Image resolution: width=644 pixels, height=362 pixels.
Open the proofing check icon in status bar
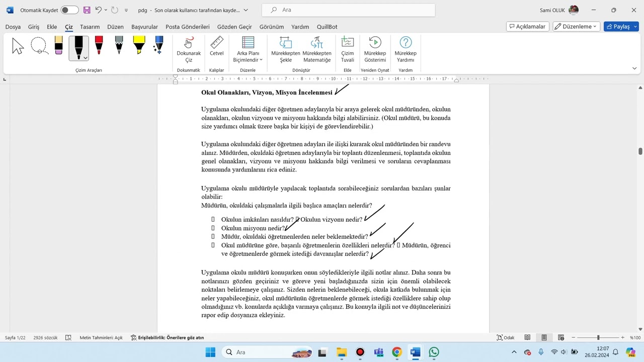coord(68,337)
